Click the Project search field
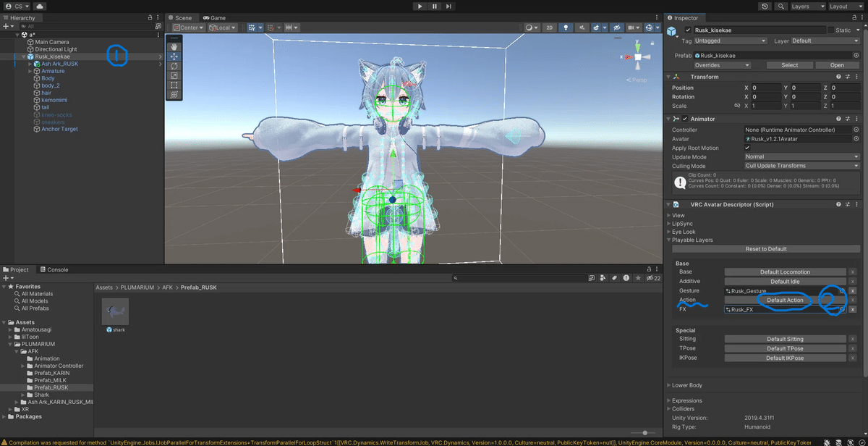This screenshot has width=868, height=446. (x=519, y=278)
